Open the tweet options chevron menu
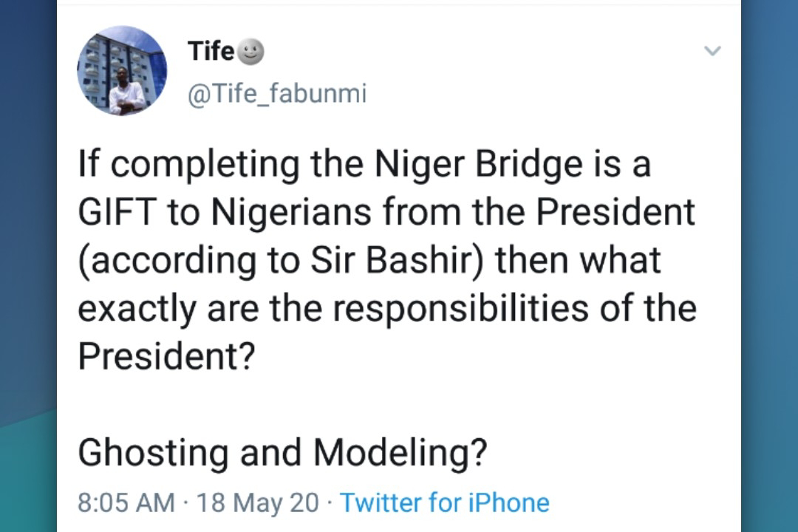This screenshot has width=798, height=532. click(x=712, y=51)
